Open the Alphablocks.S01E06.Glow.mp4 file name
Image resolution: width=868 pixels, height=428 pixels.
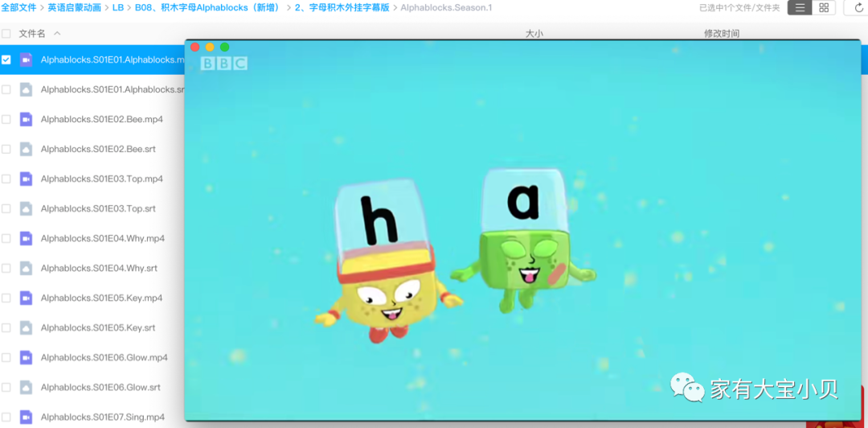point(104,357)
